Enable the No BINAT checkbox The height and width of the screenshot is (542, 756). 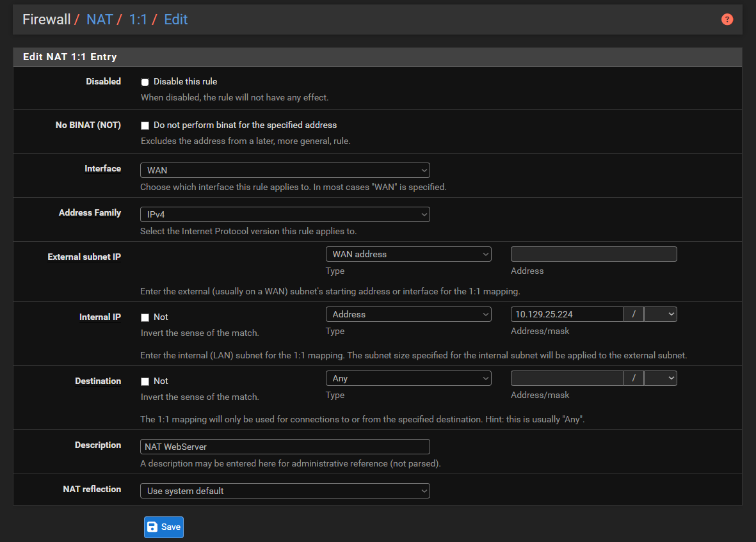145,125
